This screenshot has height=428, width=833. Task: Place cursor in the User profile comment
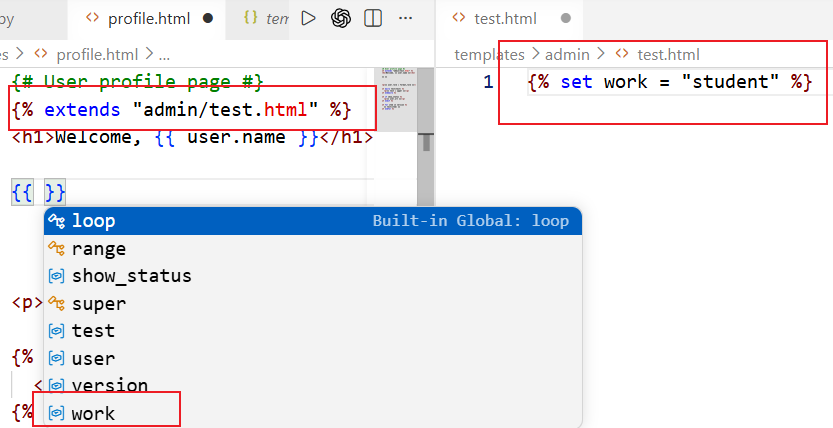tap(137, 82)
